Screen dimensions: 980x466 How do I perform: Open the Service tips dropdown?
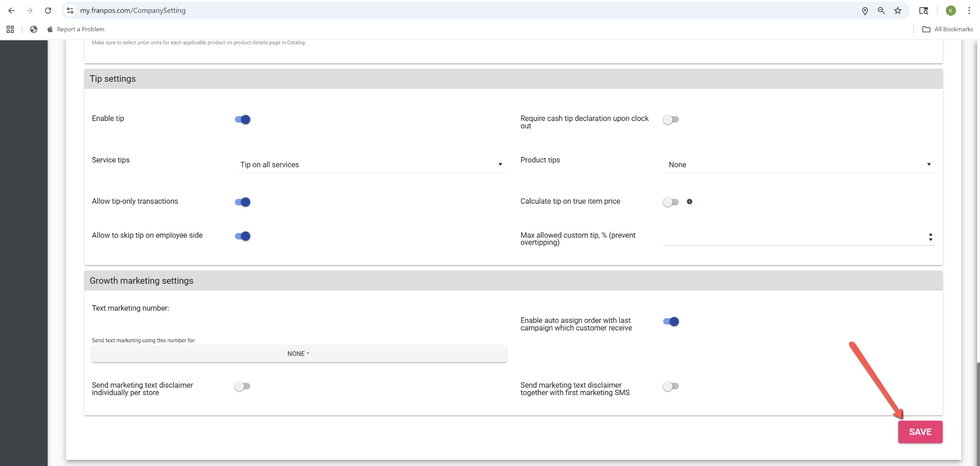point(370,165)
